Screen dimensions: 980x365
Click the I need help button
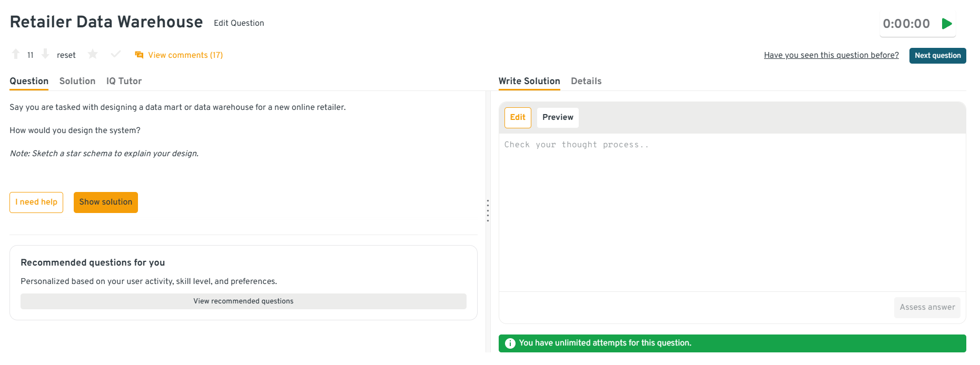(36, 202)
